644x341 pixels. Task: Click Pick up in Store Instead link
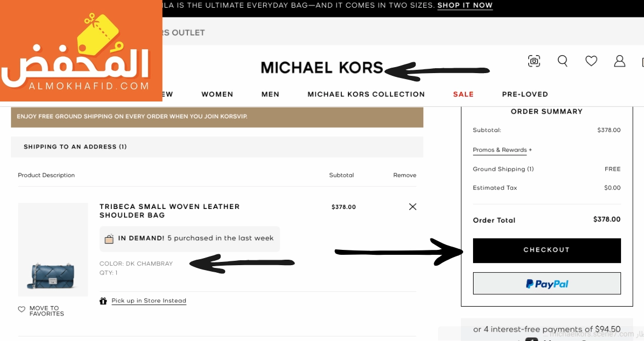point(149,301)
